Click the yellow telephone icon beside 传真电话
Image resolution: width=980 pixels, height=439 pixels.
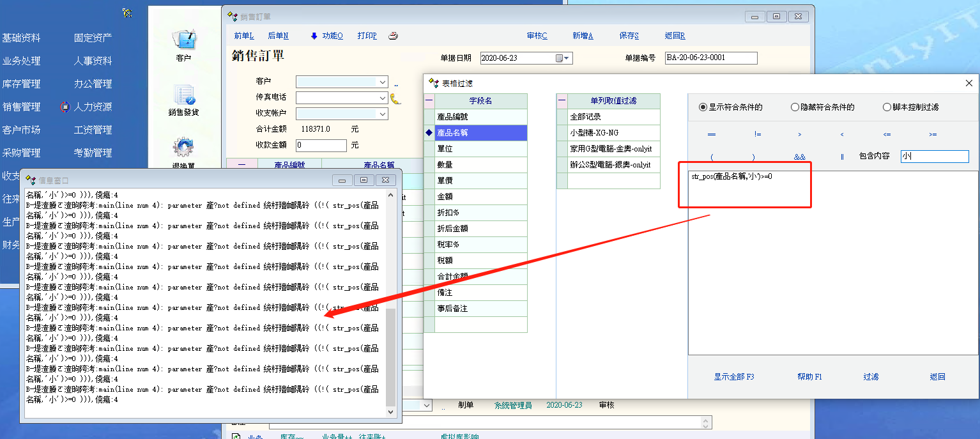395,98
